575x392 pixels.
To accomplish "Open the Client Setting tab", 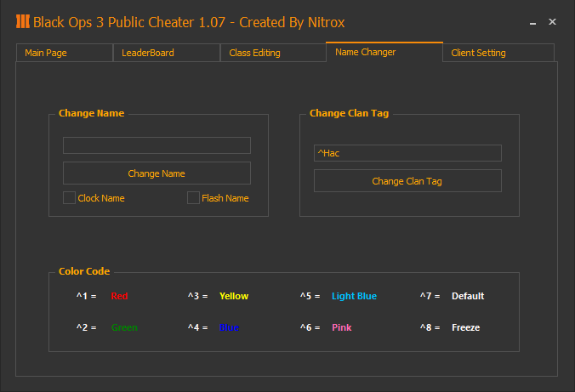I will (498, 53).
